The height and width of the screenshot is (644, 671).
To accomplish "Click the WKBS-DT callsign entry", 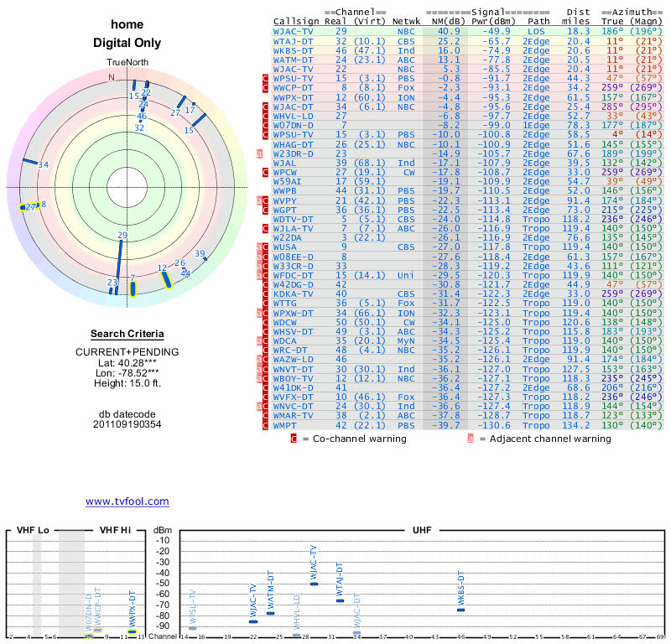I will pyautogui.click(x=294, y=49).
